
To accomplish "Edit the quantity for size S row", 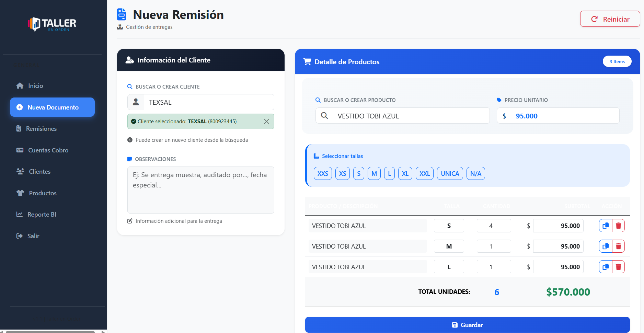I will (x=494, y=226).
